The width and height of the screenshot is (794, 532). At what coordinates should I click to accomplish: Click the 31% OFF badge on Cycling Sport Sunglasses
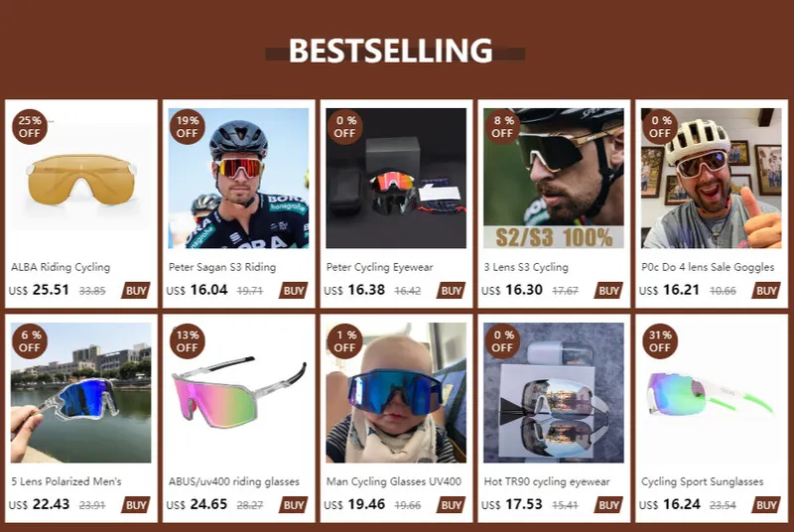660,341
